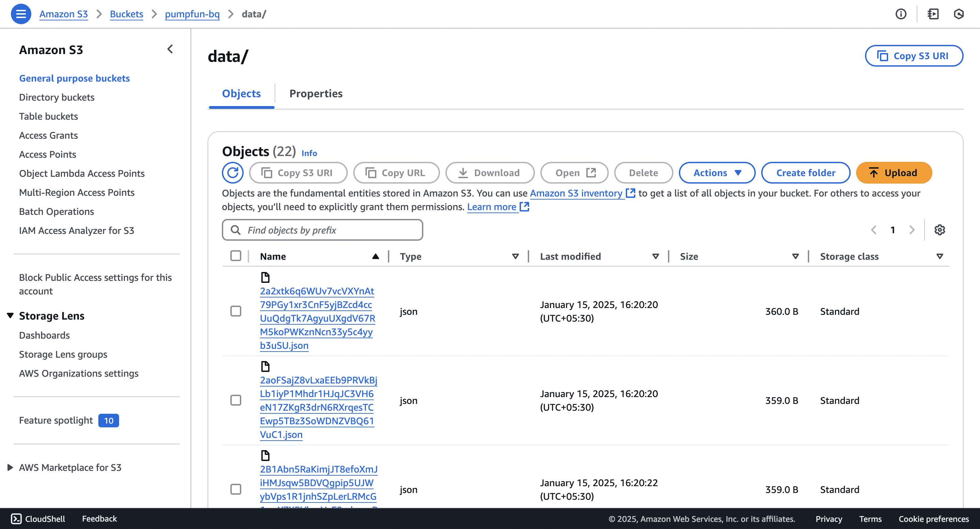Image resolution: width=980 pixels, height=529 pixels.
Task: Open the side panel list icon in header
Action: [x=933, y=14]
